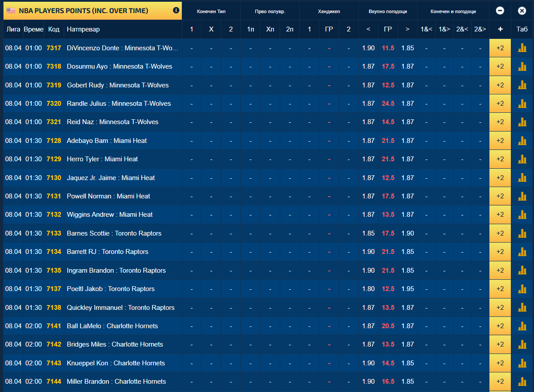Click the Вкупно погодоци column group header
The height and width of the screenshot is (392, 534).
coord(388,11)
